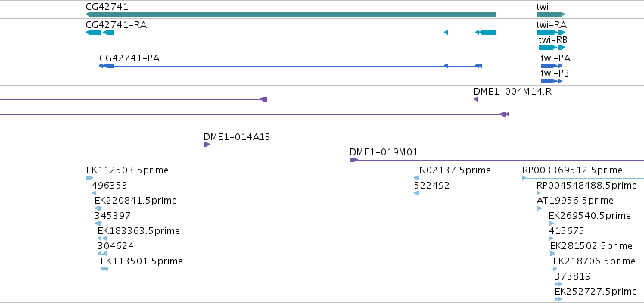Select EST EK252727.5prime
Screen dimensions: 644x303
pos(596,292)
